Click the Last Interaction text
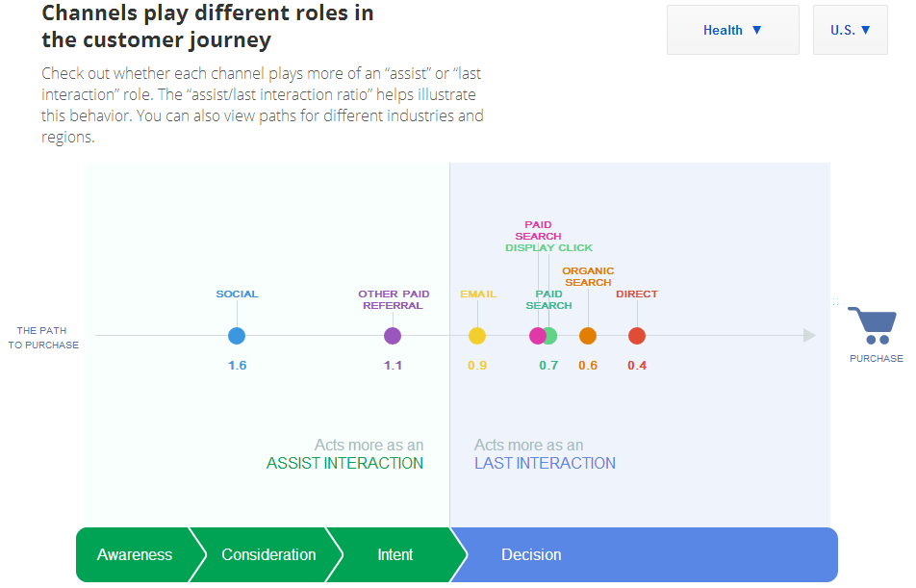The width and height of the screenshot is (916, 588). coord(545,463)
